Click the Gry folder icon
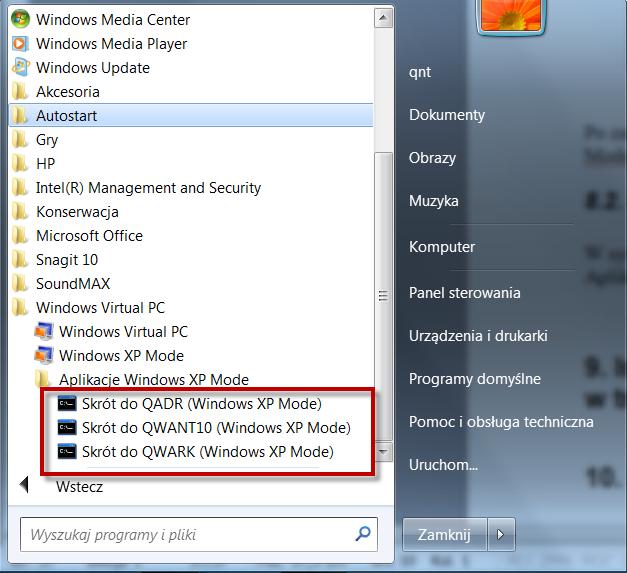Image resolution: width=627 pixels, height=573 pixels. click(x=20, y=140)
